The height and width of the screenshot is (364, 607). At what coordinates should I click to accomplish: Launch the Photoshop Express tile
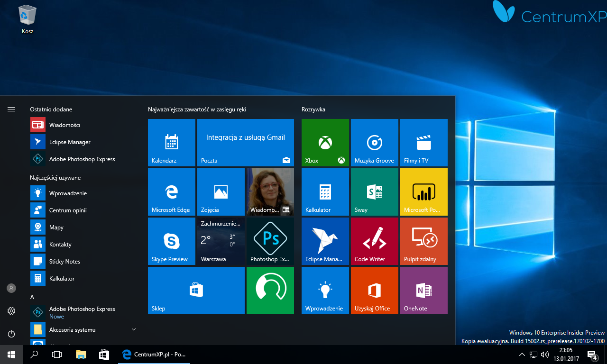click(x=270, y=241)
